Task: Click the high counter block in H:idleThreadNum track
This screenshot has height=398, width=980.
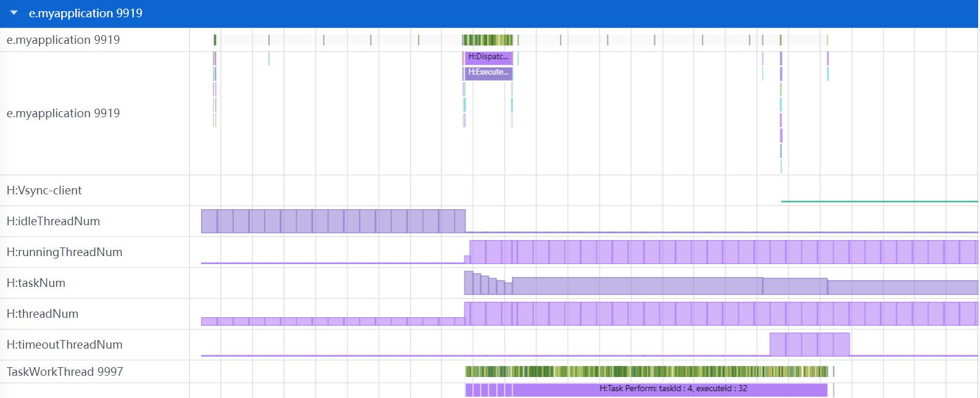Action: [x=333, y=221]
